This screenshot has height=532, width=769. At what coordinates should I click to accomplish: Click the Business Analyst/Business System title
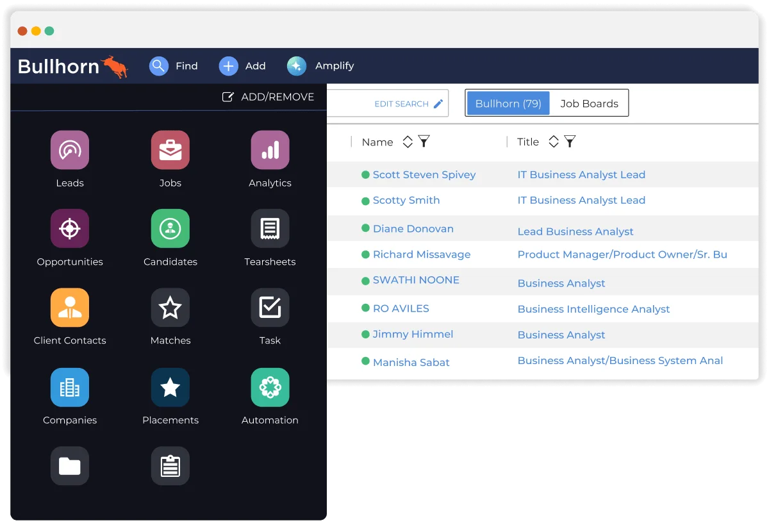[x=620, y=360]
